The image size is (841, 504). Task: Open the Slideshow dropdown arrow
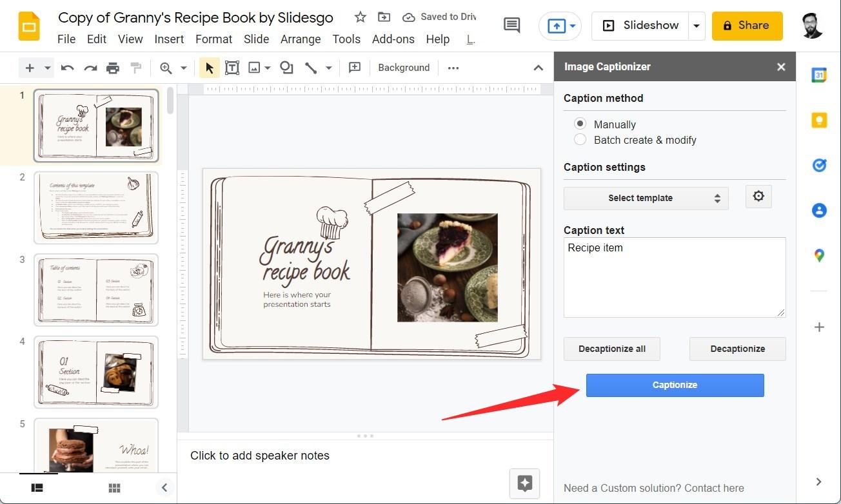[696, 25]
